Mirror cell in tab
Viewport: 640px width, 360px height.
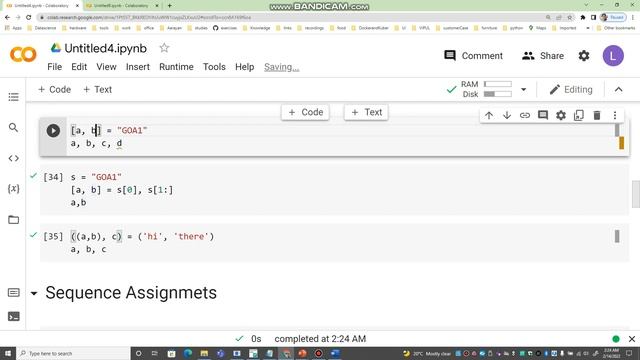point(579,116)
